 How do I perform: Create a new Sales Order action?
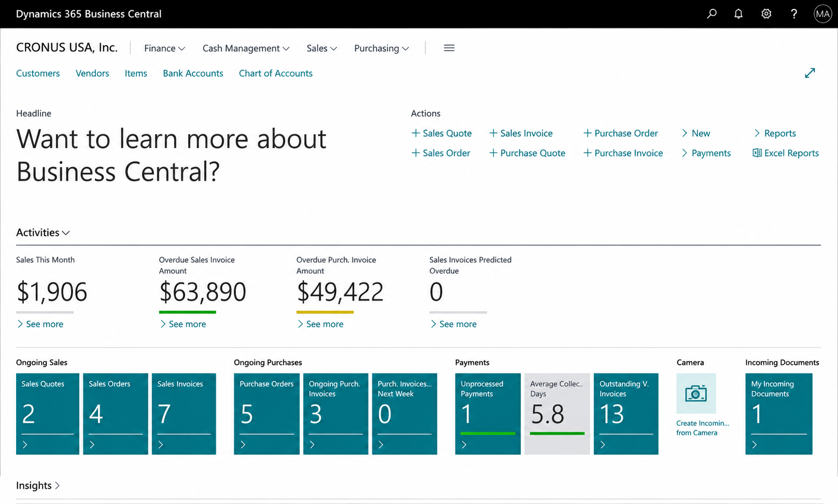tap(441, 153)
